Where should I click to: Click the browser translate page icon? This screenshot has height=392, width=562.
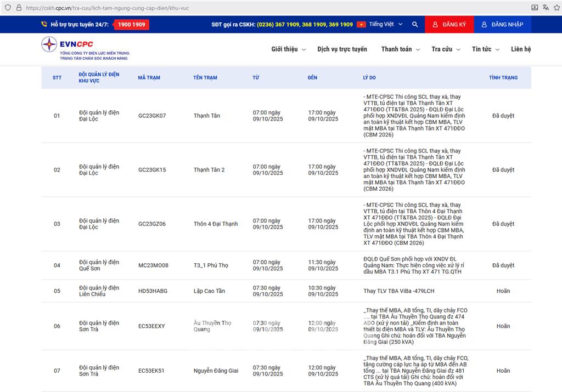click(x=546, y=8)
